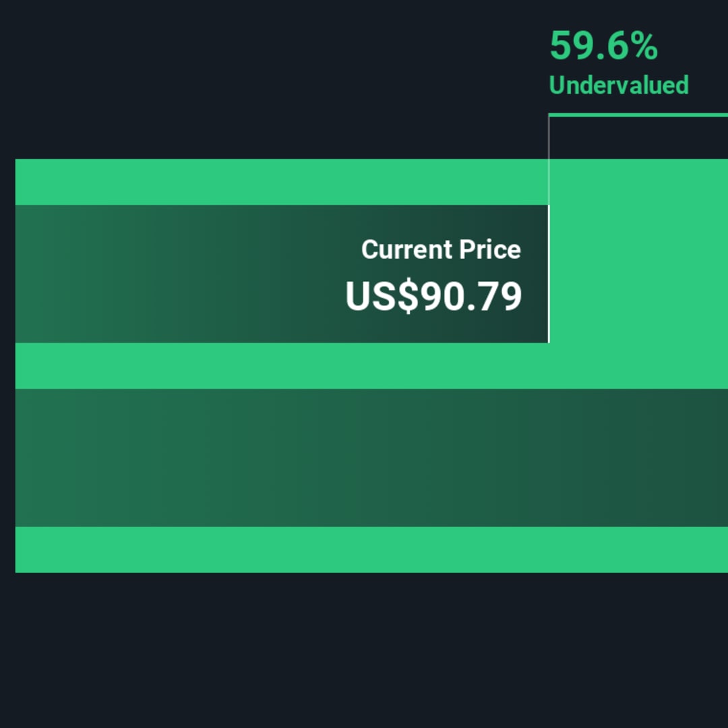
Task: Click the US$ currency prefix
Action: pos(382,296)
